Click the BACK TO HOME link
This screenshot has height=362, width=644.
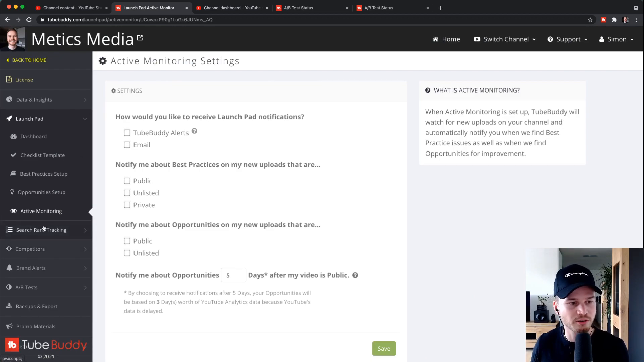(26, 60)
